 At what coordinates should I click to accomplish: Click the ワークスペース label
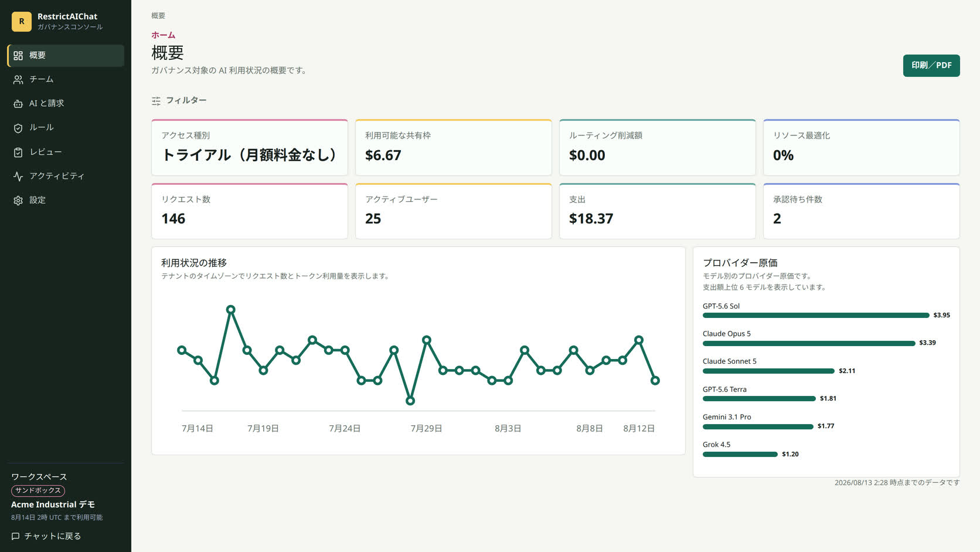click(39, 477)
